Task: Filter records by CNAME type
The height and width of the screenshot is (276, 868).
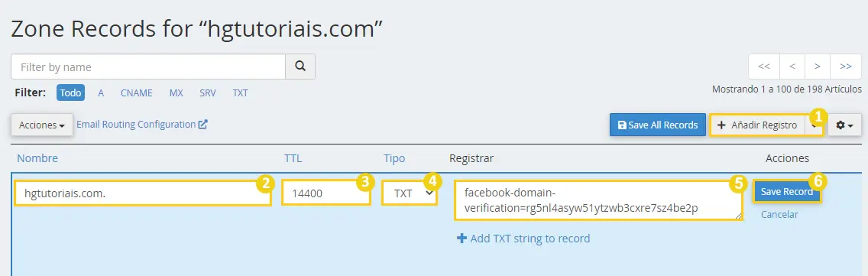Action: [x=136, y=93]
